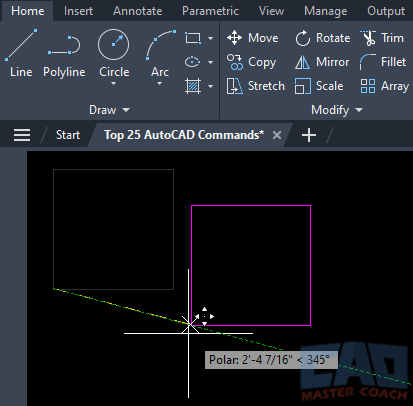Click the Ellipse tool icon
This screenshot has width=413, height=406.
tap(193, 62)
